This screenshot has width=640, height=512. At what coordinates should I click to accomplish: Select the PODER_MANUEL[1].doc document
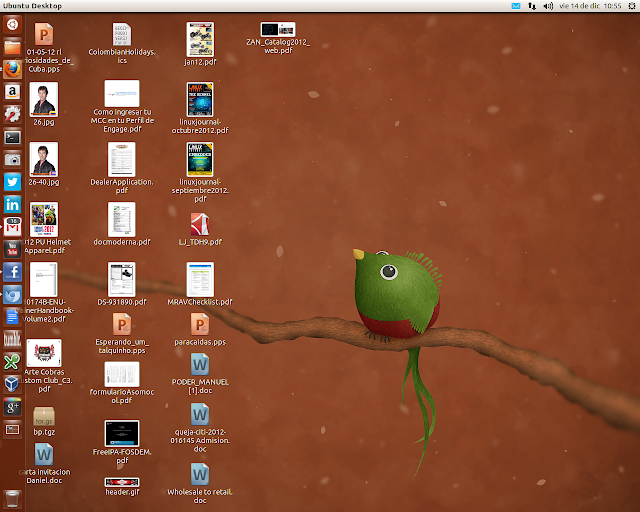[200, 373]
